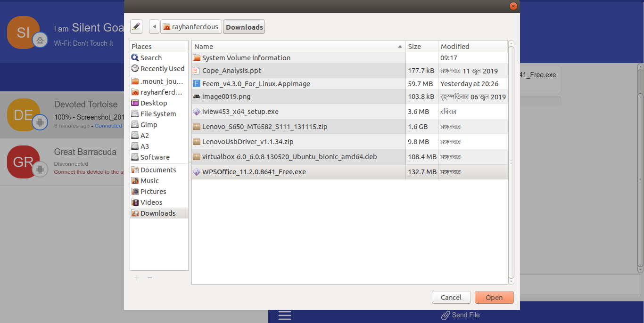Click the Places column header

(x=159, y=46)
